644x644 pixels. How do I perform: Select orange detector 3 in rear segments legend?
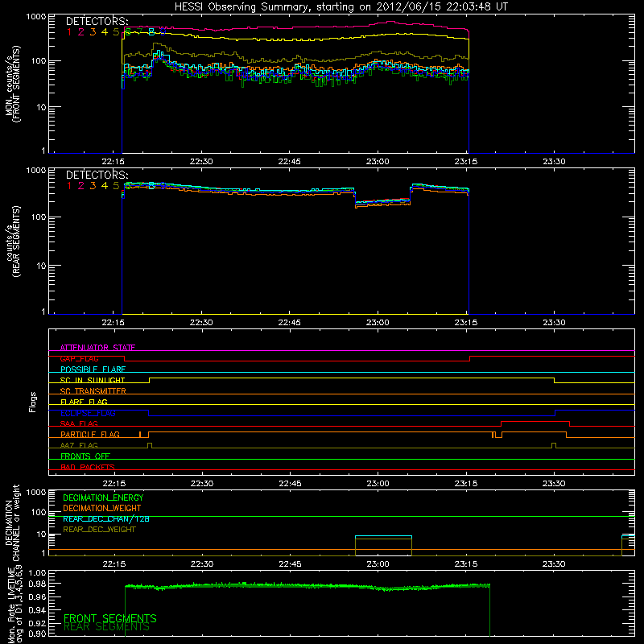[x=93, y=186]
